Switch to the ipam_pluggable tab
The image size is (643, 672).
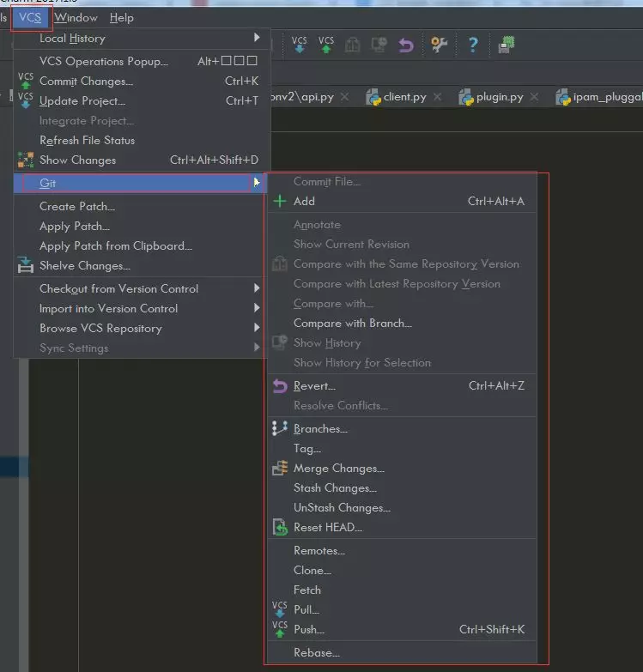(598, 97)
